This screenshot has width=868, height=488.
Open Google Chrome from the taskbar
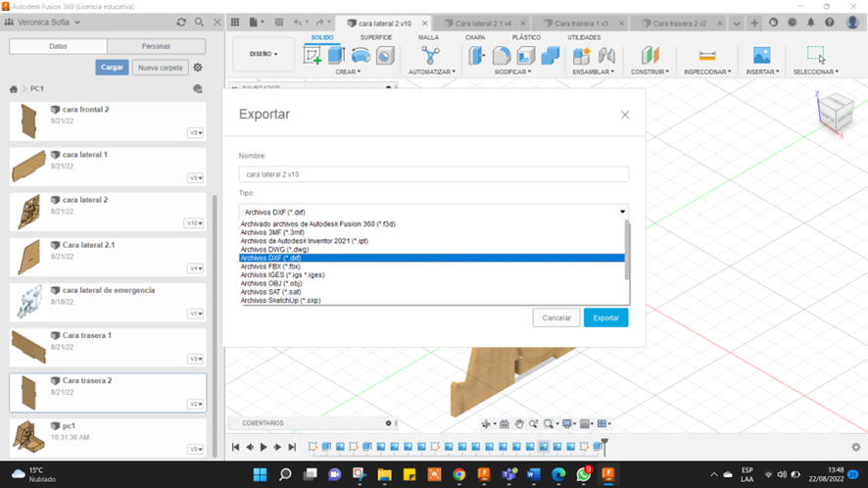tap(458, 474)
